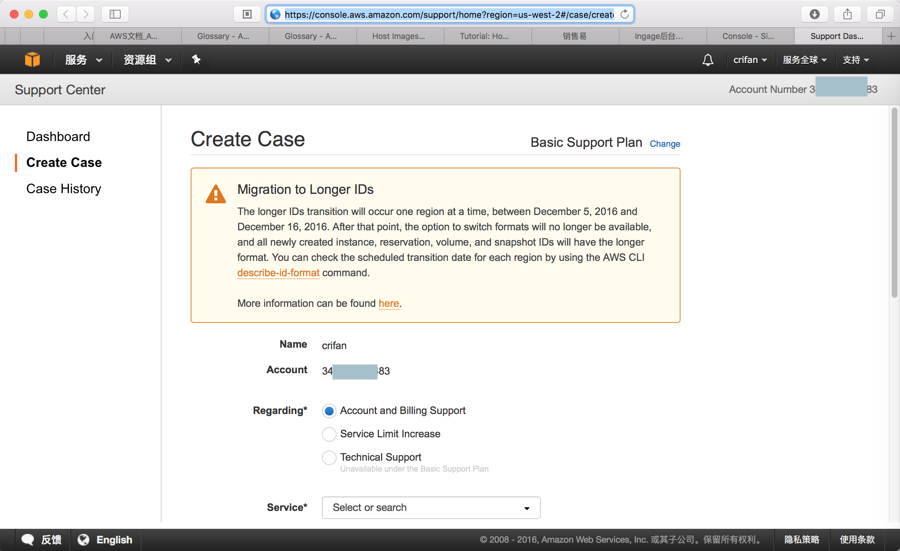Select the Support Das... tab
The width and height of the screenshot is (900, 551).
[x=838, y=36]
